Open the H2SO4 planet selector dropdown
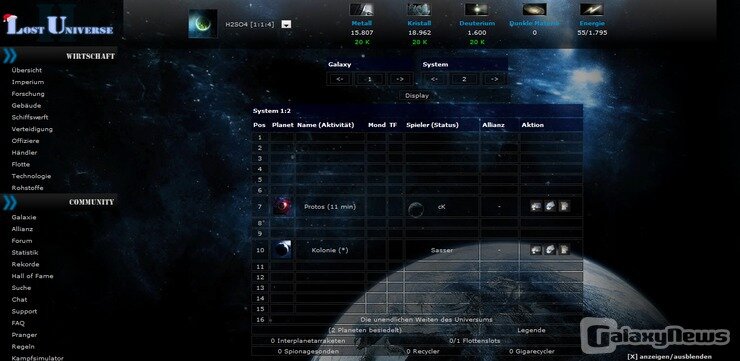Viewport: 740px width, 361px height. coord(286,25)
